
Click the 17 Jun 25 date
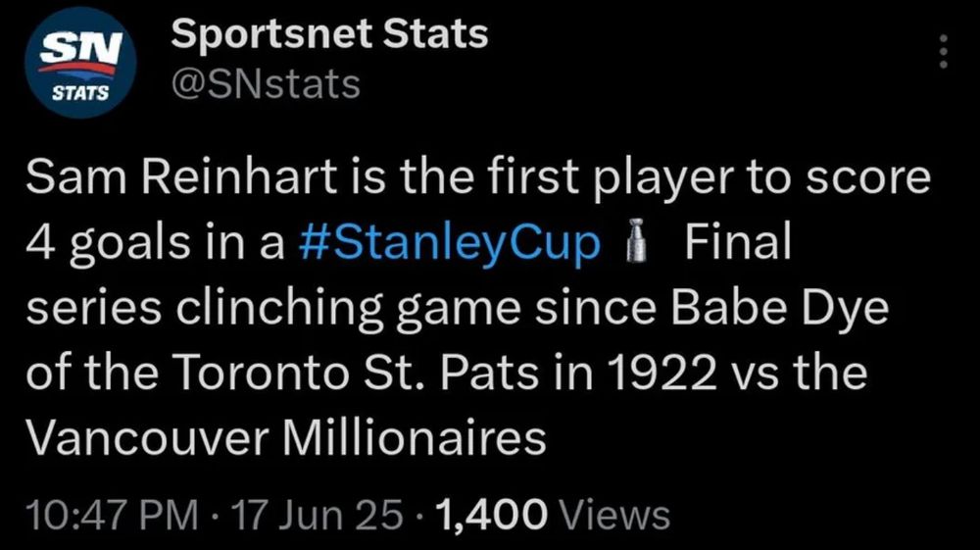point(317,515)
